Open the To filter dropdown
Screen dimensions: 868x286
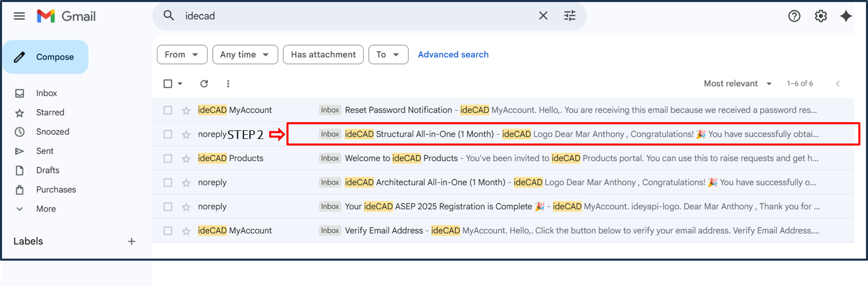click(x=388, y=55)
